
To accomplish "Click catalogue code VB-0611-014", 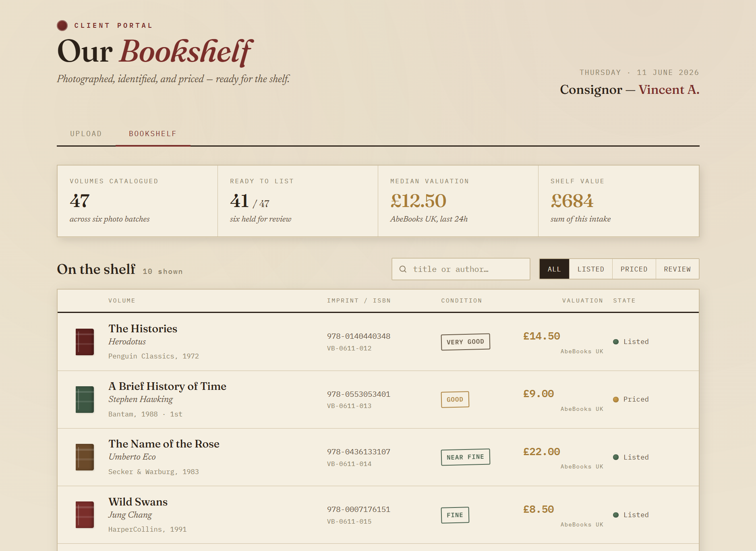I will [x=349, y=464].
